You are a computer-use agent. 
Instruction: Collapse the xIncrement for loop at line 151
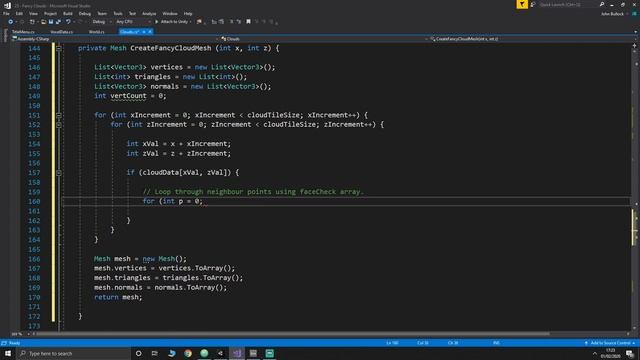59,115
